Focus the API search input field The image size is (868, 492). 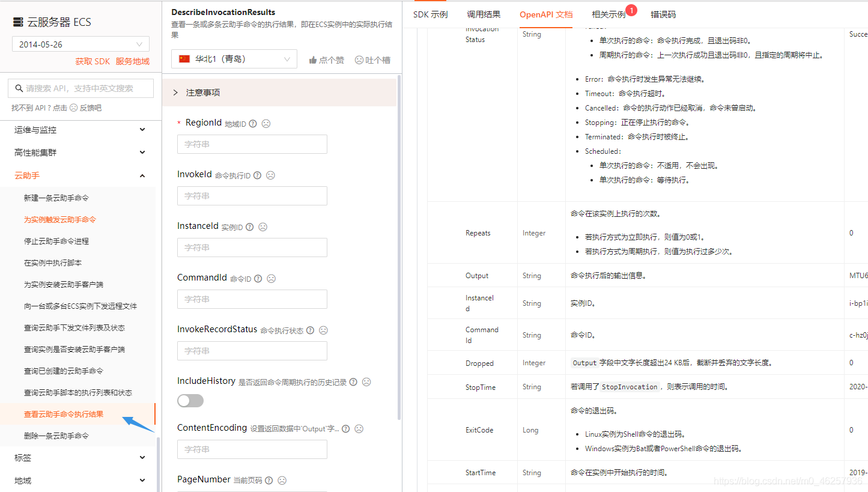coord(80,88)
